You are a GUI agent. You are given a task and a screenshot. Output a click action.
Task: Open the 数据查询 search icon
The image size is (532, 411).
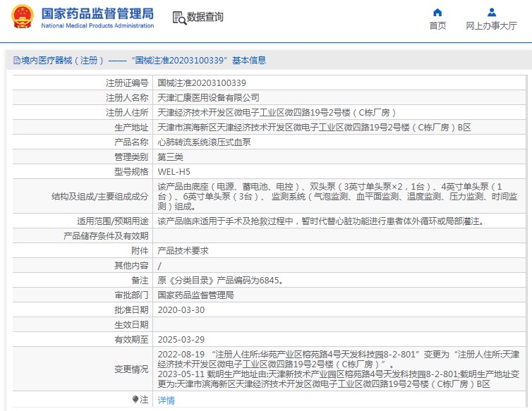tap(179, 18)
